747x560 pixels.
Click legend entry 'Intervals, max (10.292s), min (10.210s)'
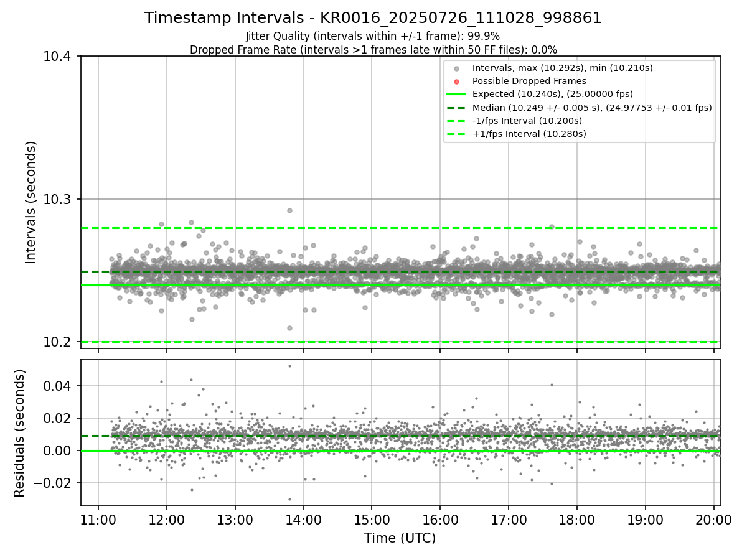[x=562, y=68]
